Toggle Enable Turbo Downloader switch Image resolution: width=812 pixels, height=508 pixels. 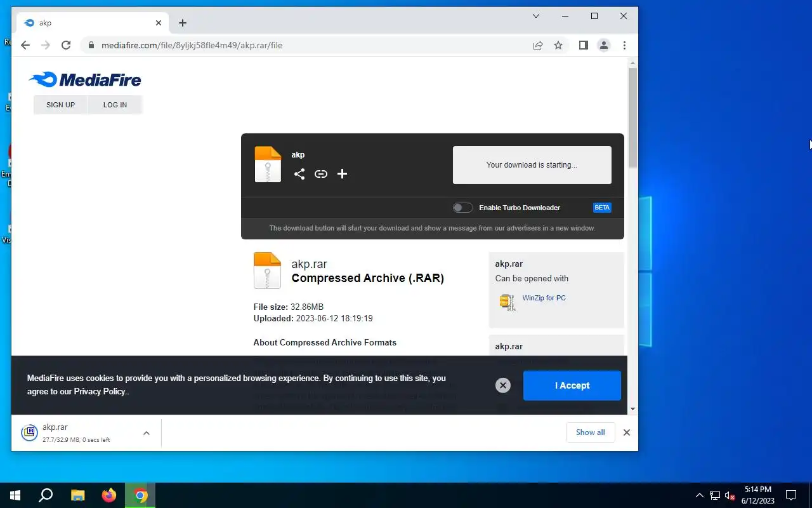point(463,208)
